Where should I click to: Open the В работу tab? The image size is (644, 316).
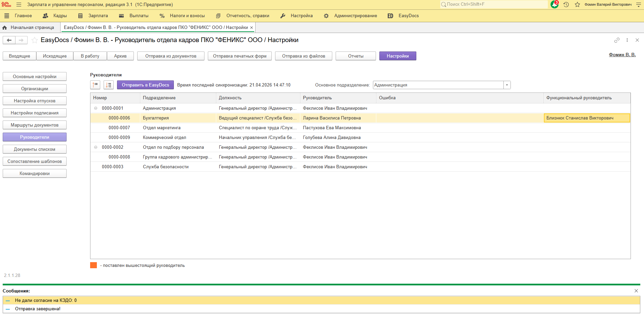[90, 56]
